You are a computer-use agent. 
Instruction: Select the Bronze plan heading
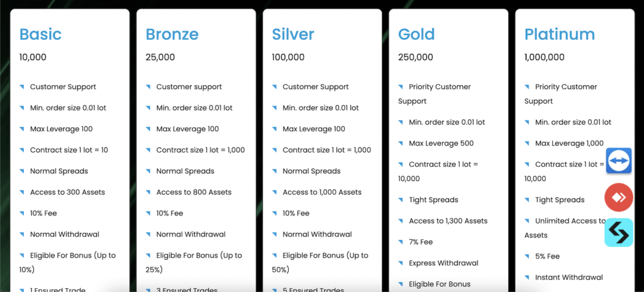[x=172, y=34]
